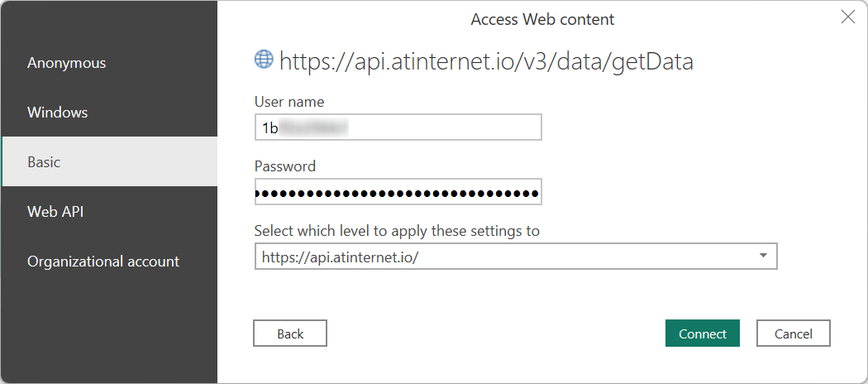868x384 pixels.
Task: Cancel the web content dialog
Action: click(793, 334)
